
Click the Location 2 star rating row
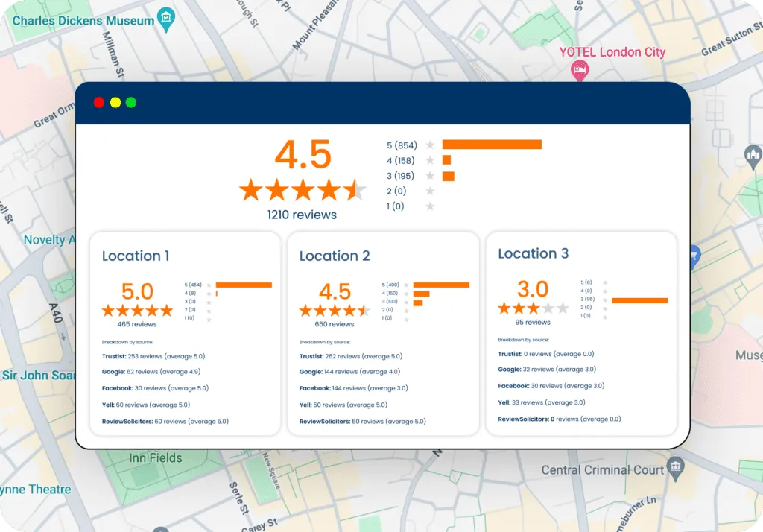pos(335,310)
